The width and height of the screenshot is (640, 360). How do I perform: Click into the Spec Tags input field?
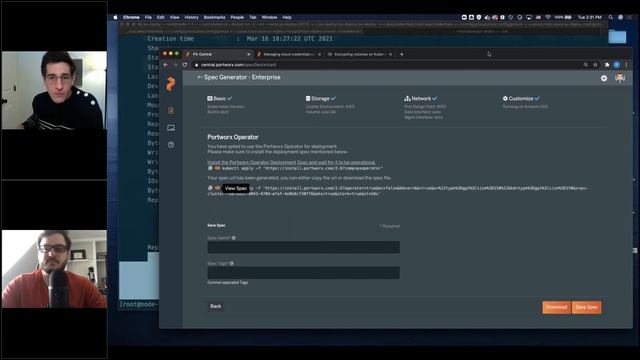pyautogui.click(x=303, y=273)
